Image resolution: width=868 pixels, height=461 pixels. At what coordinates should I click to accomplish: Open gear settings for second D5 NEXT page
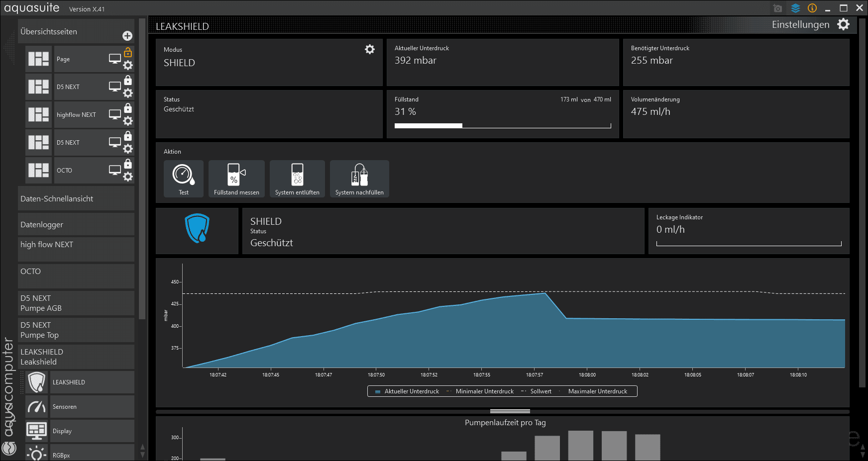click(x=128, y=149)
